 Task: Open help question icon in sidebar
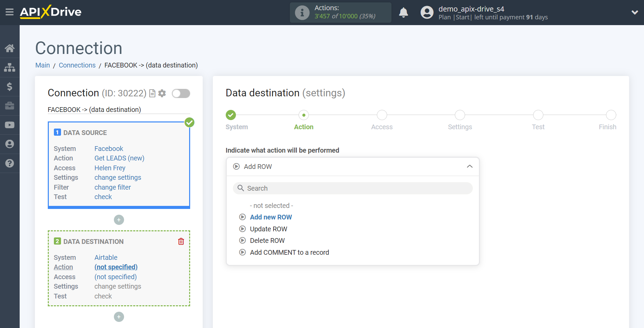(9, 163)
